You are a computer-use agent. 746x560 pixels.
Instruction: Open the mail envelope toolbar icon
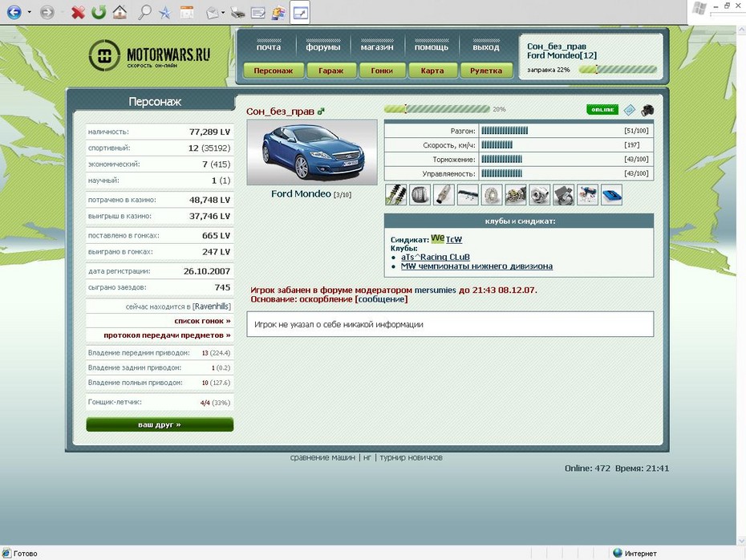(213, 13)
